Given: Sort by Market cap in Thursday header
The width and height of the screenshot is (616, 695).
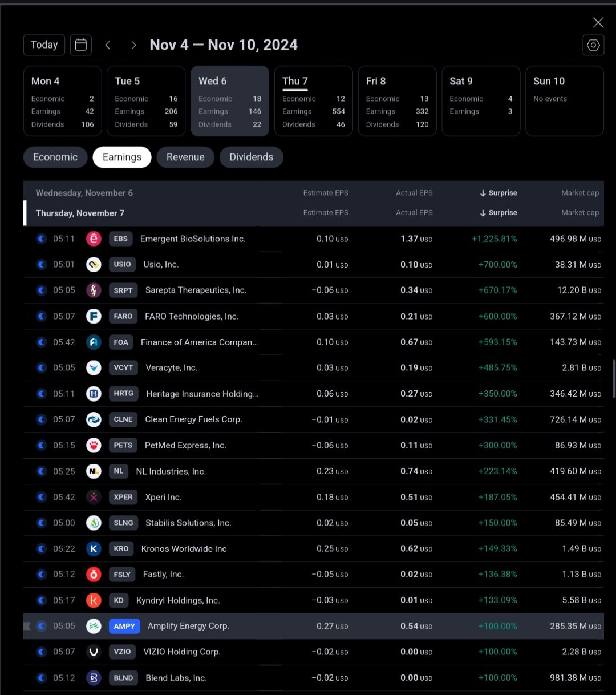Looking at the screenshot, I should 580,213.
